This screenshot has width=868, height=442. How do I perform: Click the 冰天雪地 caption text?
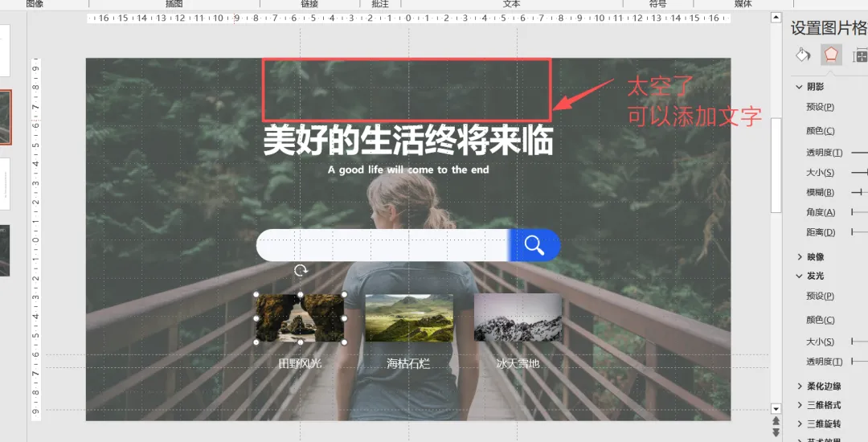coord(518,363)
